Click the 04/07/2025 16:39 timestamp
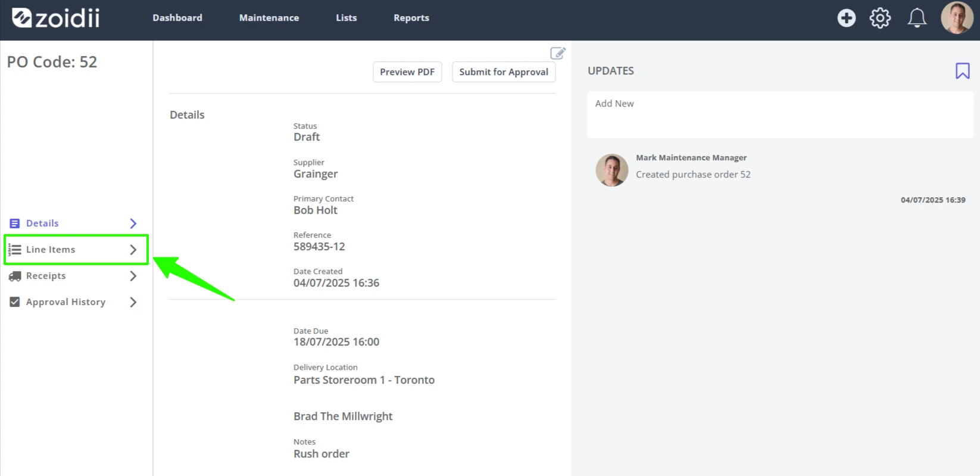Image resolution: width=980 pixels, height=476 pixels. tap(933, 200)
